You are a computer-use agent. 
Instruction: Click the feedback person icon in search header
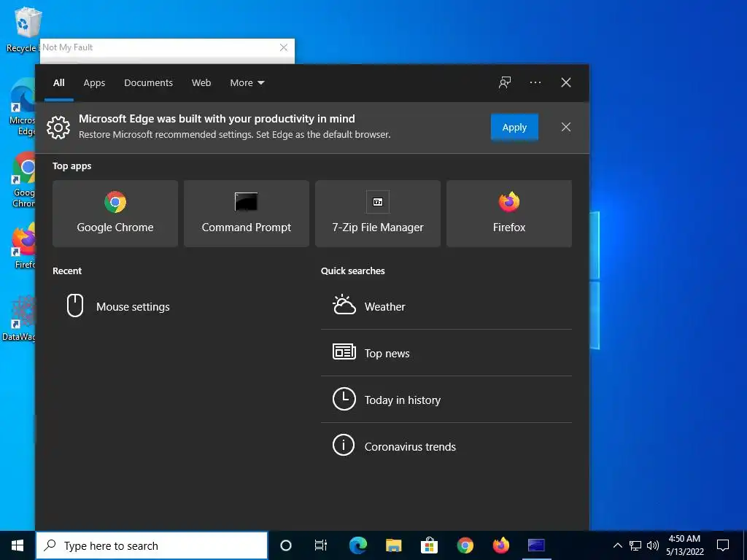pos(505,82)
